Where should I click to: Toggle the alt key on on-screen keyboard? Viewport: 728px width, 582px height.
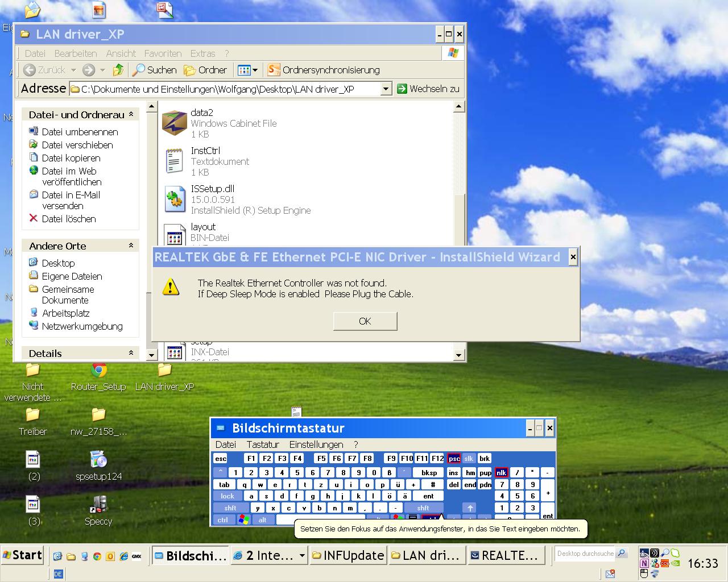262,519
